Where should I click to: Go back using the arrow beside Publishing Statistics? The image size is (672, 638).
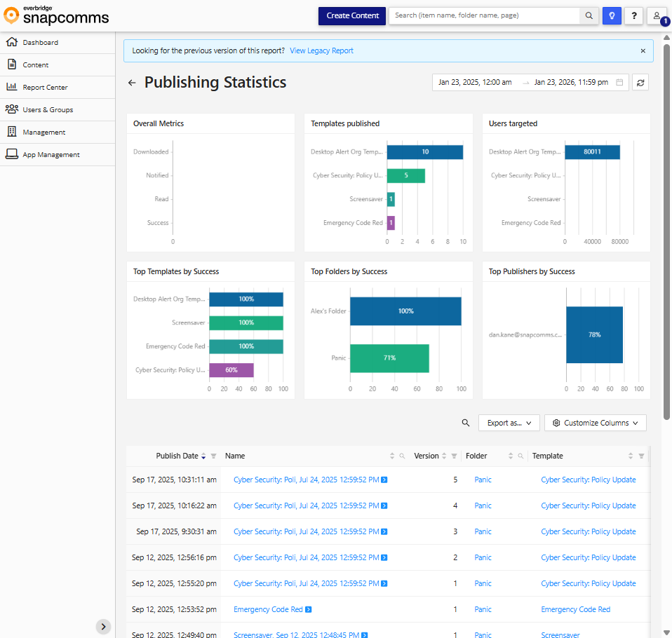point(132,83)
